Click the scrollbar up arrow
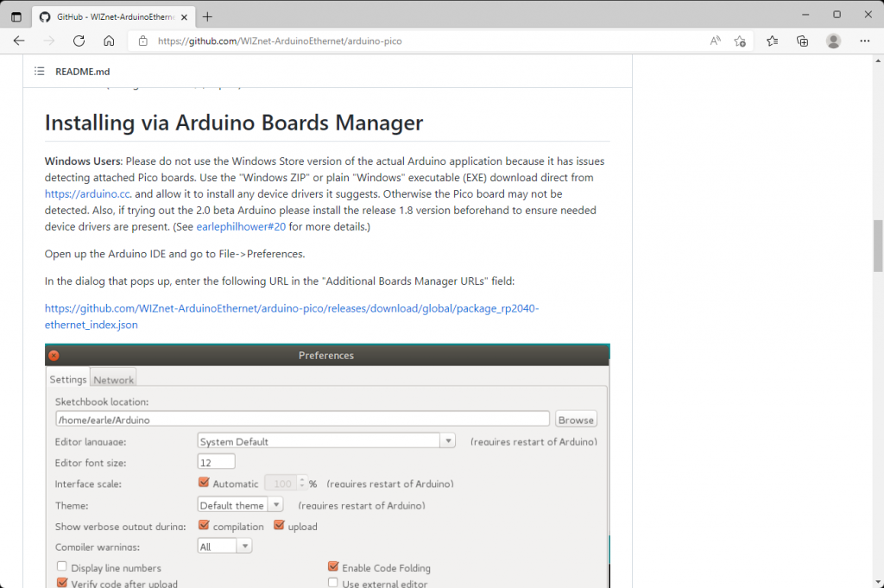The image size is (884, 588). tap(878, 60)
